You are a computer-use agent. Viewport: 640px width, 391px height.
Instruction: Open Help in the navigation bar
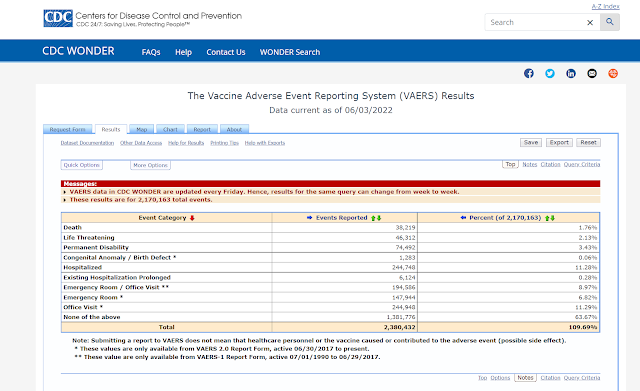tap(183, 52)
